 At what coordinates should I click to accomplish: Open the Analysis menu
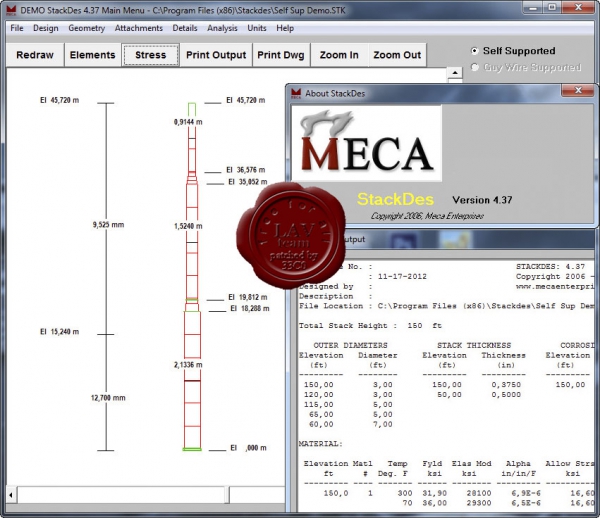(222, 28)
